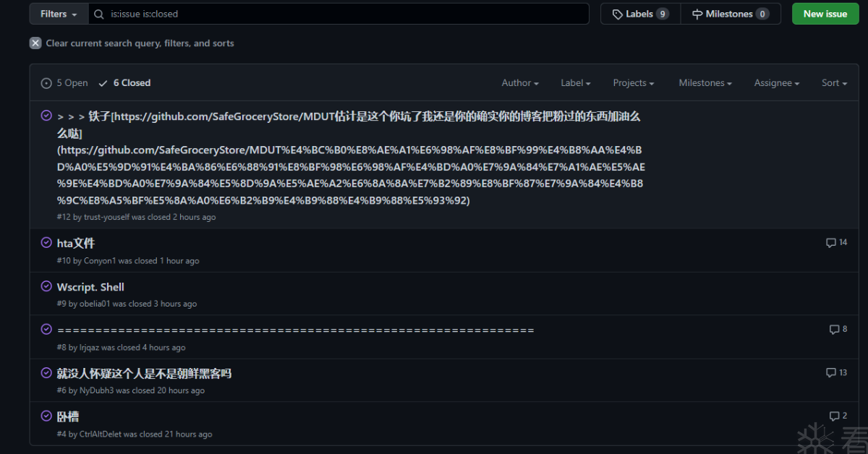Viewport: 868px width, 454px height.
Task: Click closed status icon for Wscript. Shell
Action: pos(46,286)
